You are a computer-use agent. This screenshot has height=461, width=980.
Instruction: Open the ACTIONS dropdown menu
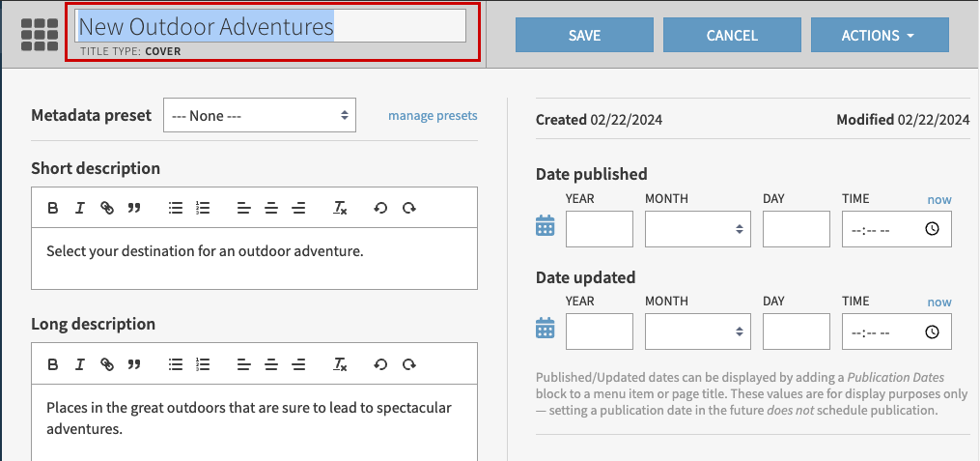pyautogui.click(x=880, y=36)
